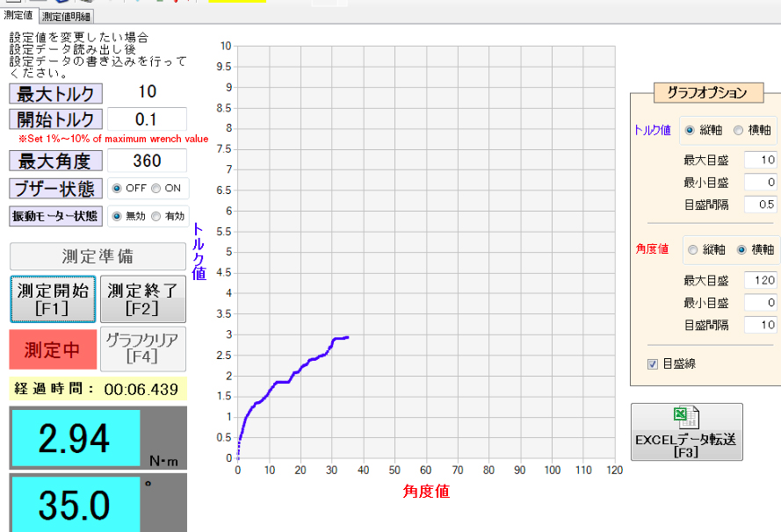Viewport: 781px width, 532px height.
Task: Edit the トルク値 目盛間隔 field showing 0.5
Action: click(761, 205)
